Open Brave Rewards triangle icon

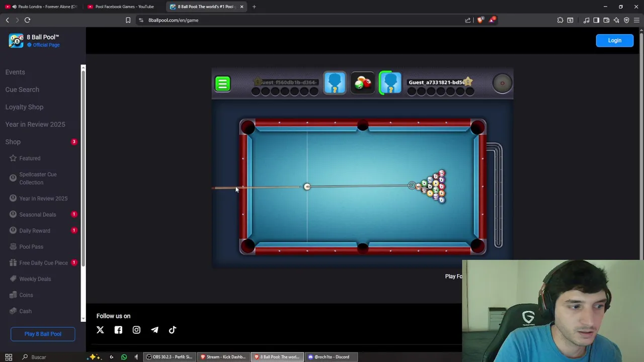point(492,20)
